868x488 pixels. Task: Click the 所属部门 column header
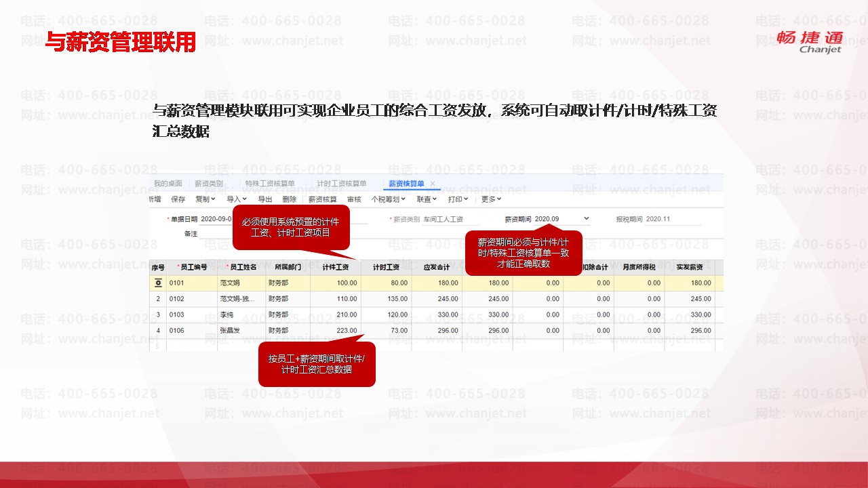pyautogui.click(x=288, y=267)
